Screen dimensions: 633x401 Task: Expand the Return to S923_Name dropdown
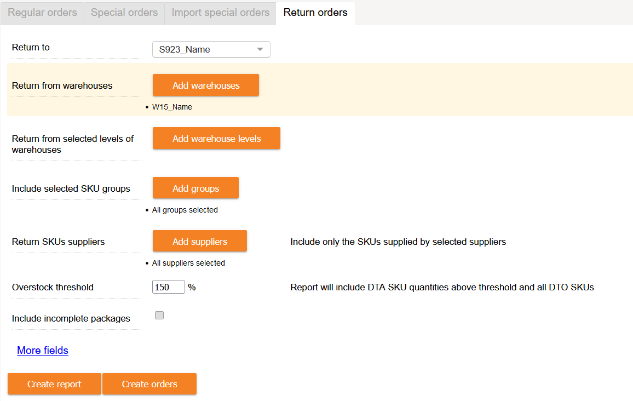point(211,49)
